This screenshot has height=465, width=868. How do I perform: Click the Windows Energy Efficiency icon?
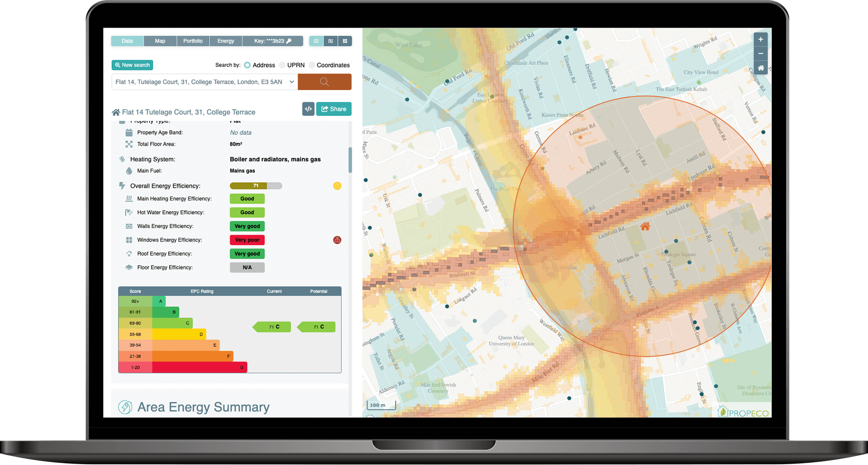[129, 240]
